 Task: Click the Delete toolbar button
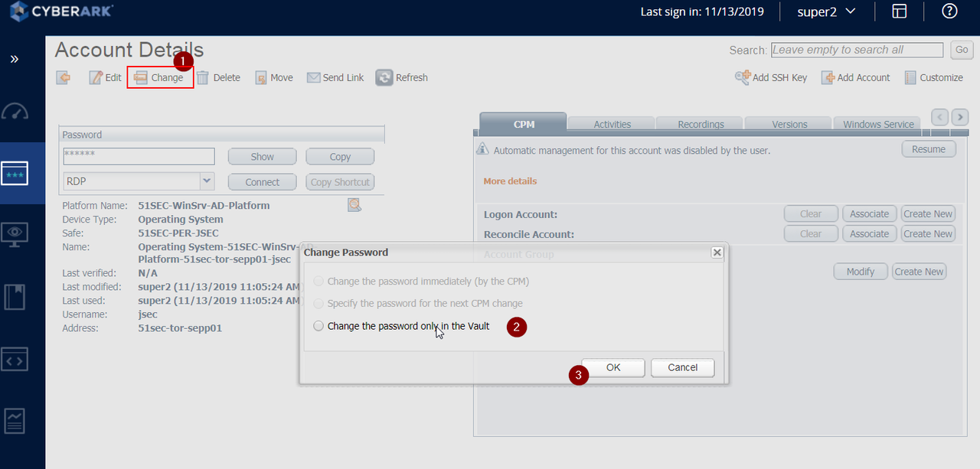click(218, 77)
